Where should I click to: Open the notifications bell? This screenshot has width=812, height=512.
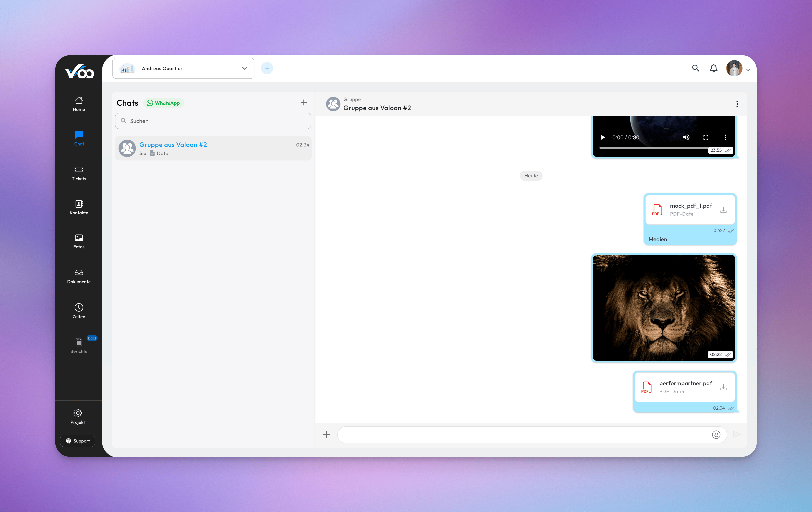coord(713,68)
